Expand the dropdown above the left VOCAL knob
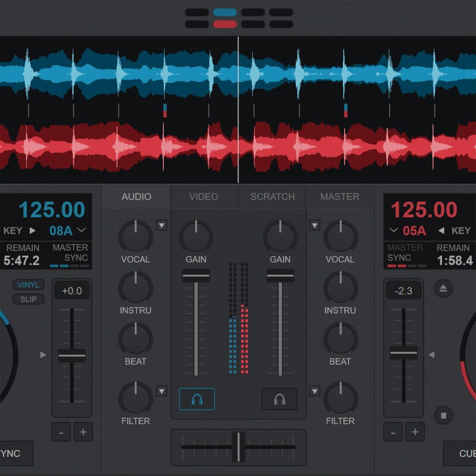Viewport: 476px width, 476px height. [162, 225]
